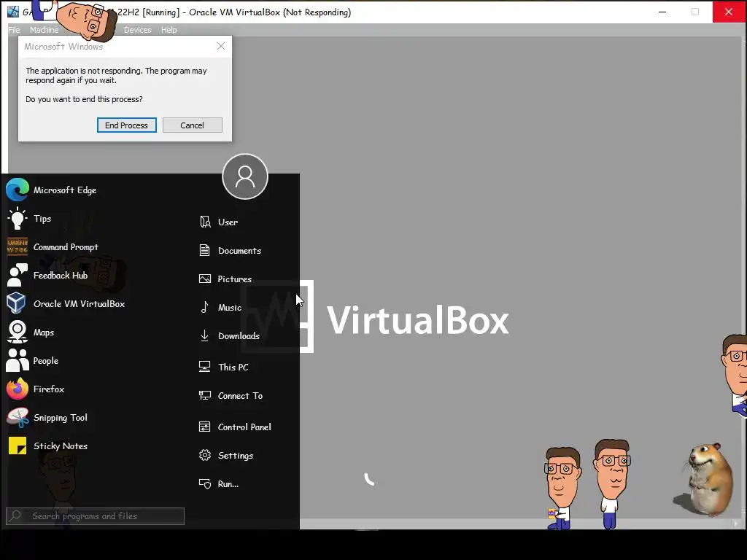Open This PC monitor icon

tap(204, 367)
